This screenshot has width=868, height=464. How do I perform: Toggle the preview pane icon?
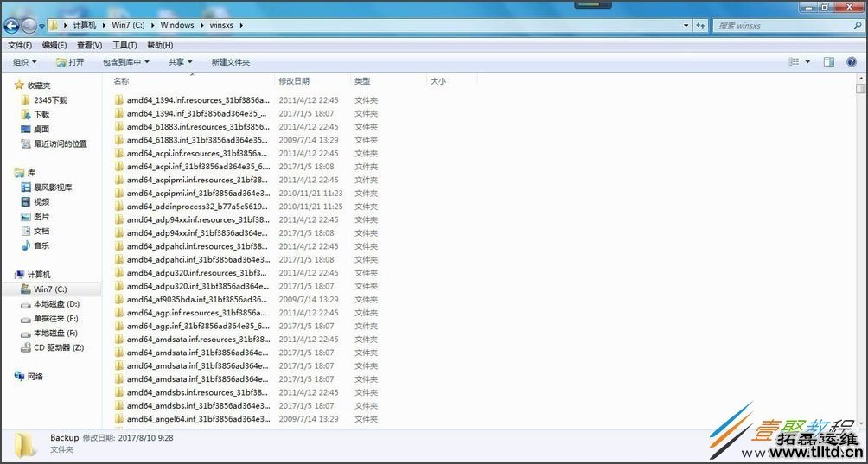[x=829, y=62]
